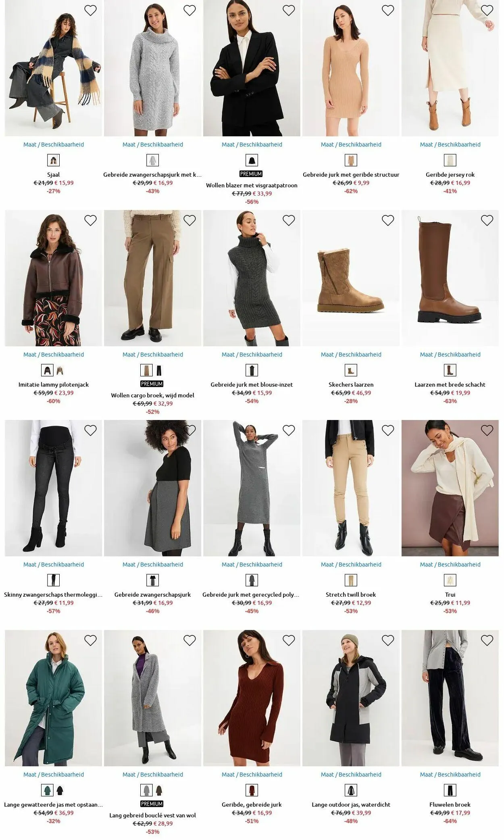Viewport: 504px width, 840px height.
Task: Heart the Geribde jersey rok product
Action: [x=487, y=10]
